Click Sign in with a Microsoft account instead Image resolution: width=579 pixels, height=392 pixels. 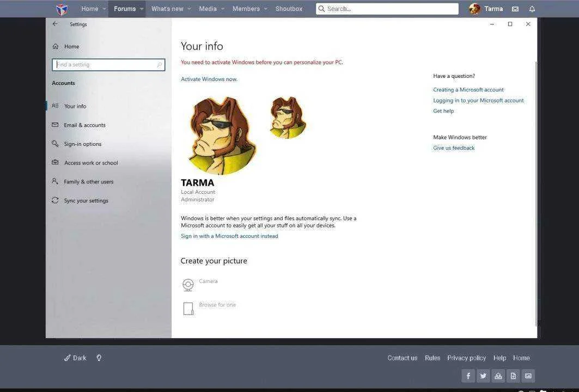pos(229,236)
